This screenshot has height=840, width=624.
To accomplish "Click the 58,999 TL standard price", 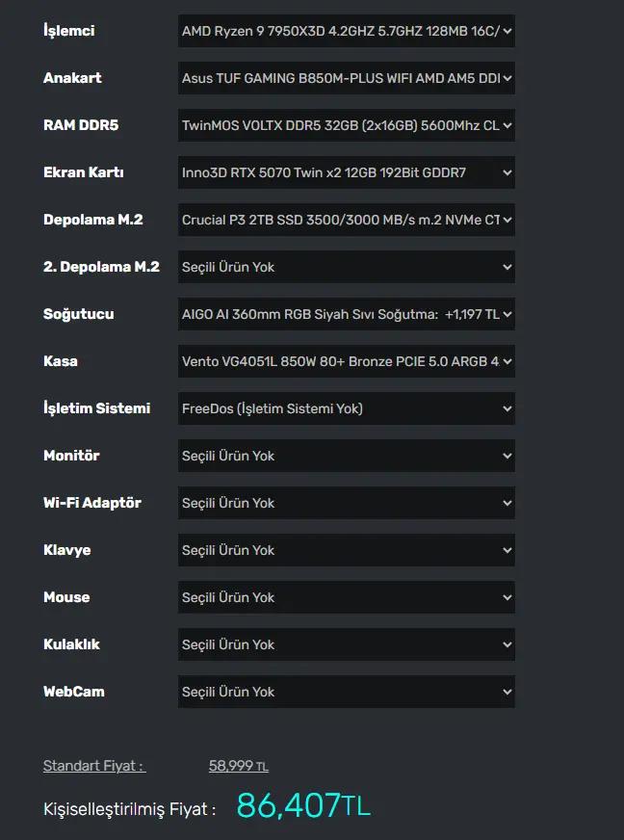I will [239, 766].
